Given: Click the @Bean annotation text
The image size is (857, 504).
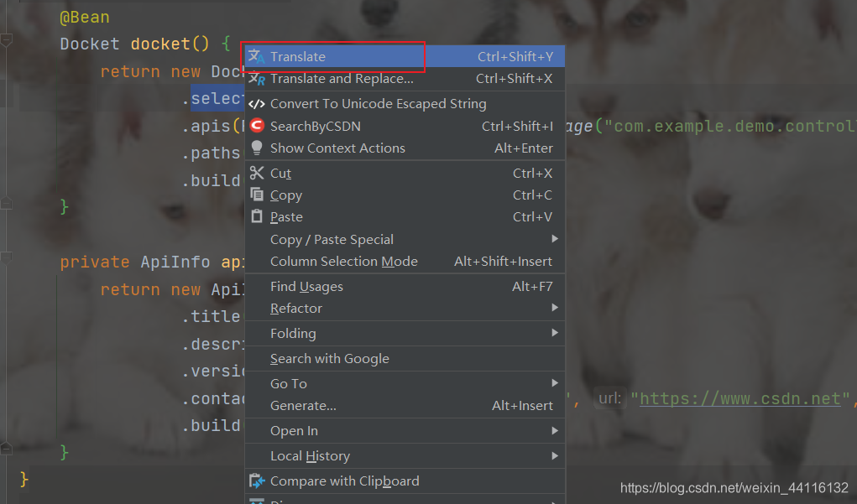Looking at the screenshot, I should tap(85, 18).
